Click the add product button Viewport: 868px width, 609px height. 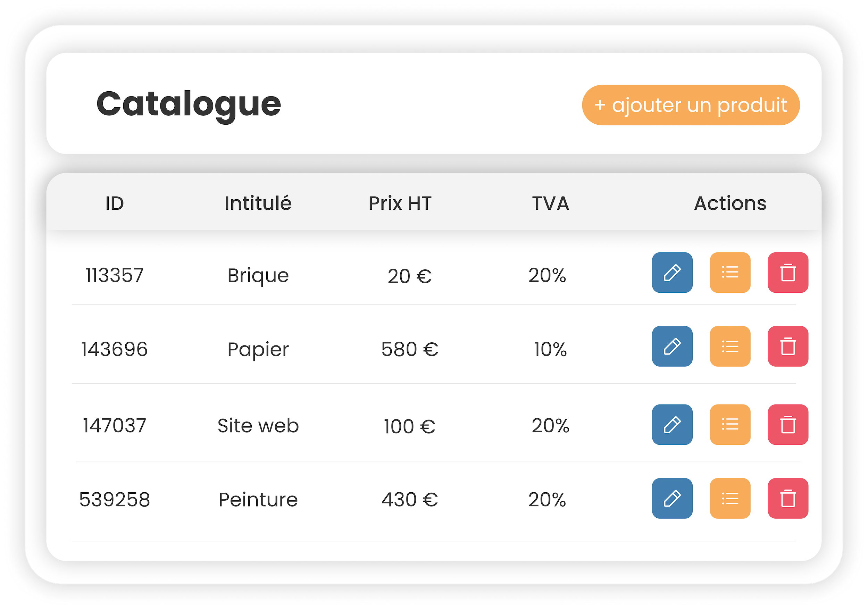coord(690,105)
